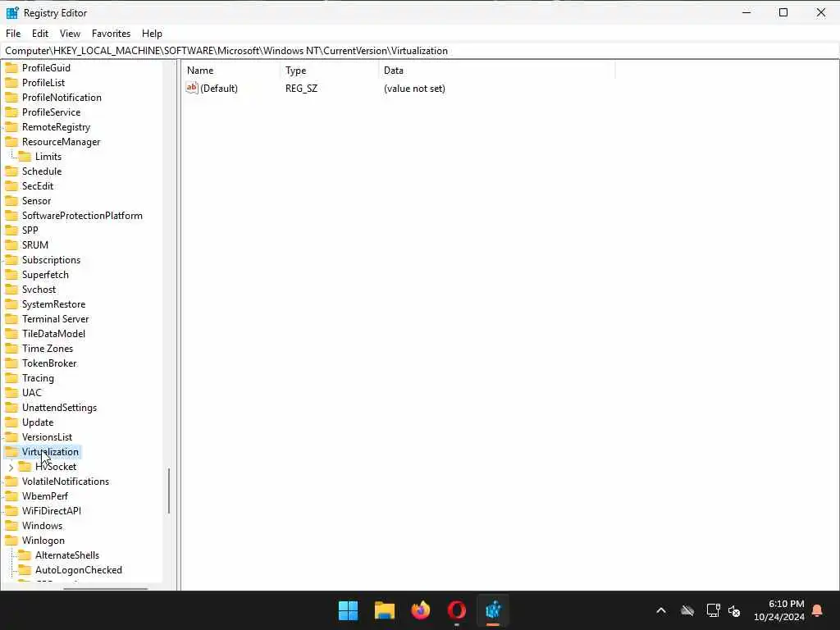The height and width of the screenshot is (630, 840).
Task: Click the REG_SZ type cell
Action: [x=301, y=89]
